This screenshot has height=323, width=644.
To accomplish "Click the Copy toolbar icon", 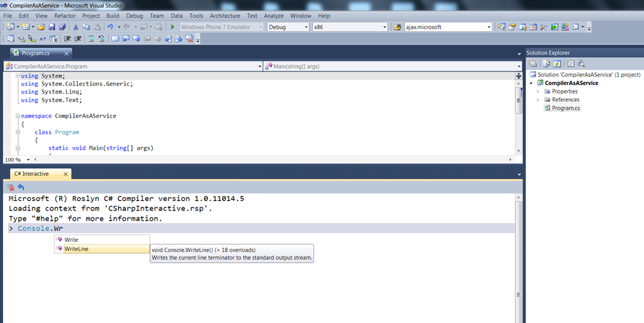I will (86, 27).
